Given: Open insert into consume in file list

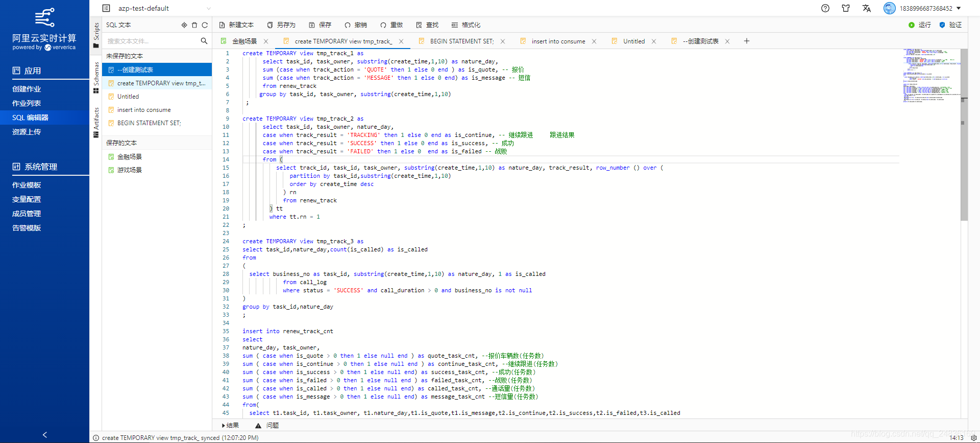Looking at the screenshot, I should [x=157, y=110].
